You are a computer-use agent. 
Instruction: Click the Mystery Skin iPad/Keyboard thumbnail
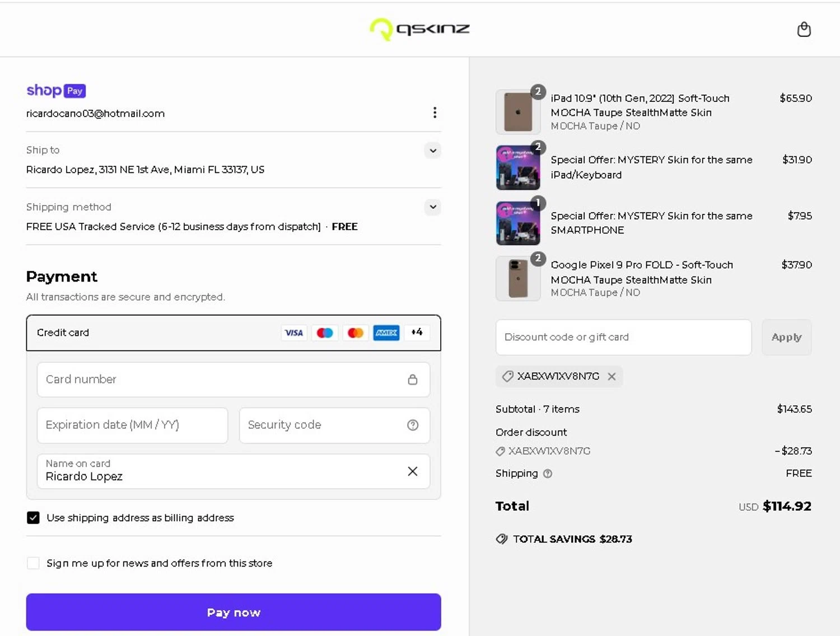coord(518,167)
